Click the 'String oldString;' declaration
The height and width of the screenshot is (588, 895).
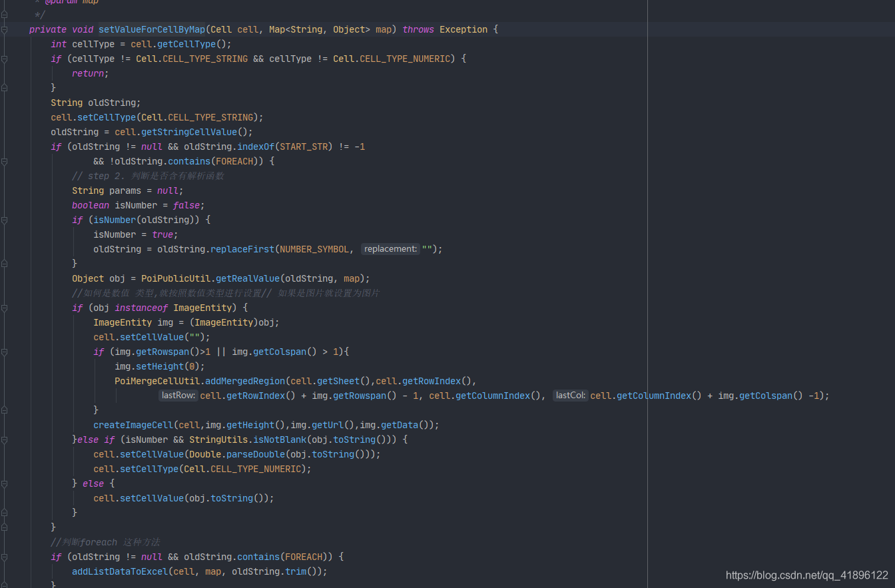coord(96,103)
